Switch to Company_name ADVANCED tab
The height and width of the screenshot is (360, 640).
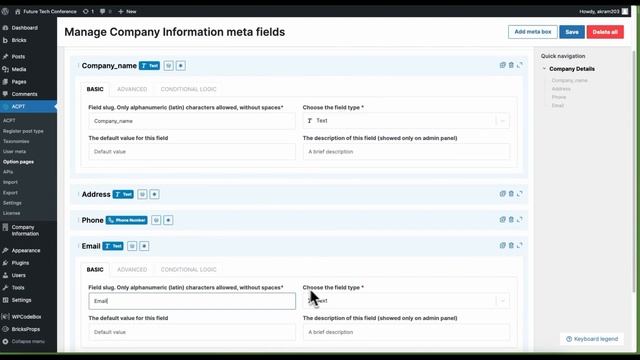click(132, 89)
